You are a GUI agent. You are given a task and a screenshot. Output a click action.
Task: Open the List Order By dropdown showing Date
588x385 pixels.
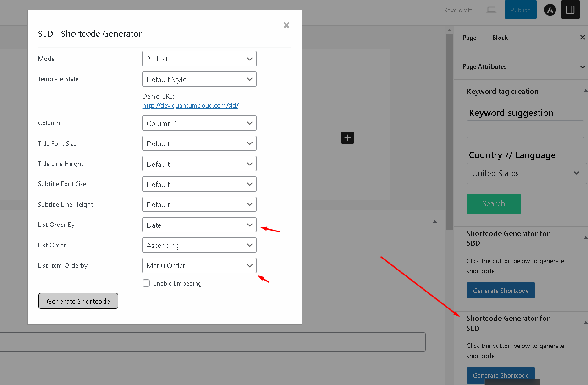(199, 225)
